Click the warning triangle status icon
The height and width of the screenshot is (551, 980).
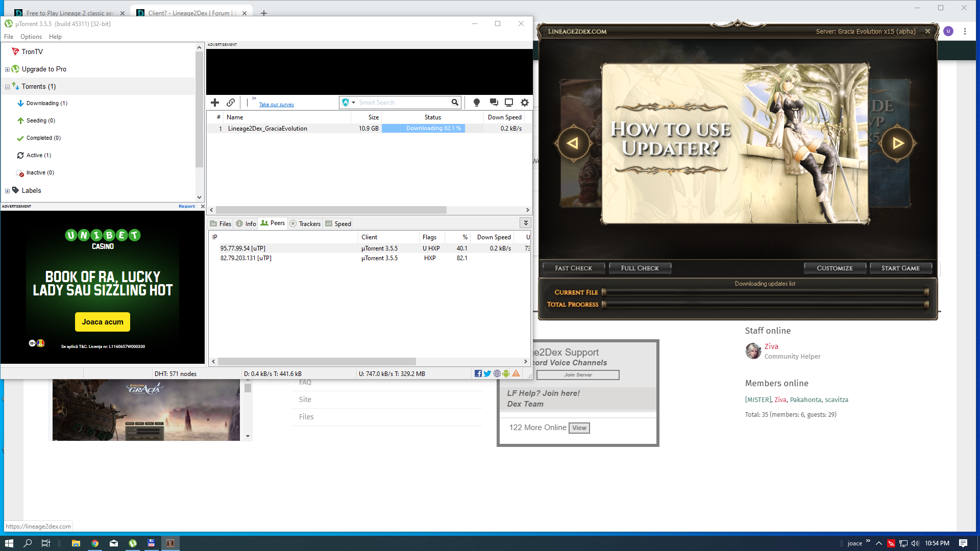[516, 373]
